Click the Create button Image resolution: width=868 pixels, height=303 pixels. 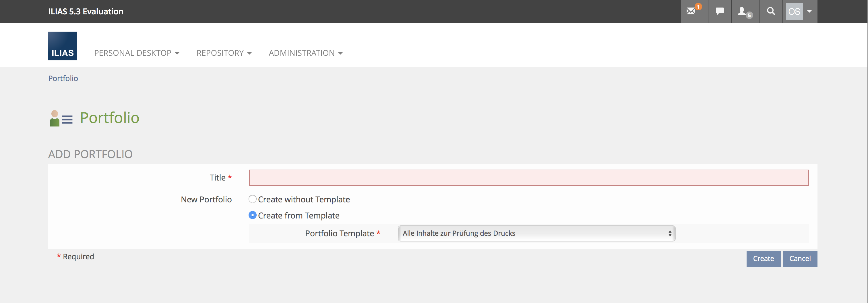(x=763, y=258)
